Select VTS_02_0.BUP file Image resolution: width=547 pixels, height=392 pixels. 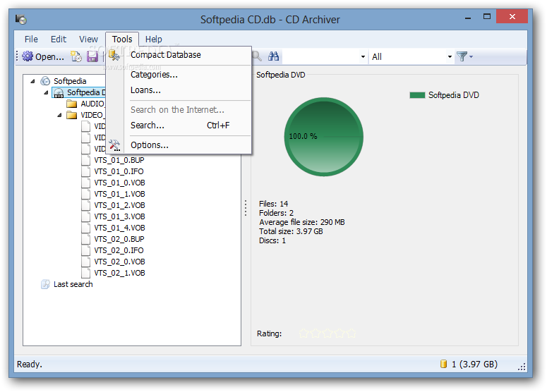[x=119, y=239]
